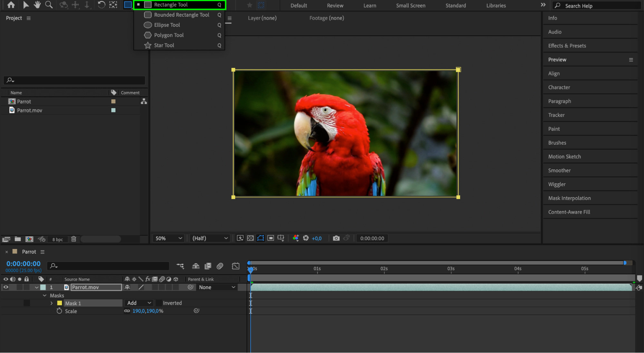644x353 pixels.
Task: Choose Ellipse Tool from shape menu
Action: pyautogui.click(x=167, y=25)
